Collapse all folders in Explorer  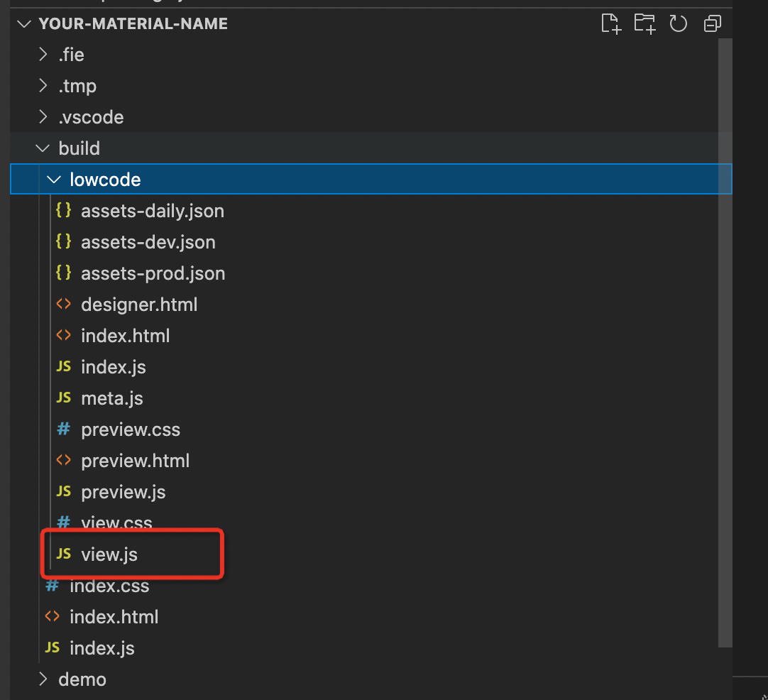click(x=712, y=23)
